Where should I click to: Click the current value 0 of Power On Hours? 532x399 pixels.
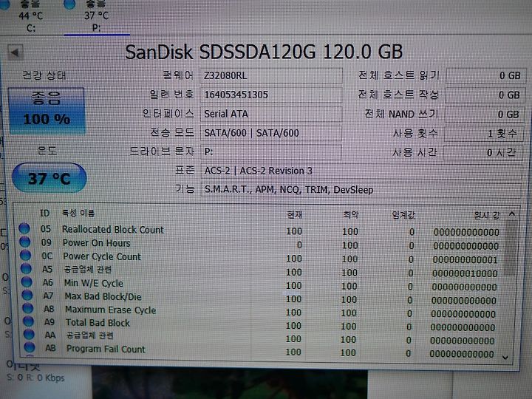tap(299, 245)
